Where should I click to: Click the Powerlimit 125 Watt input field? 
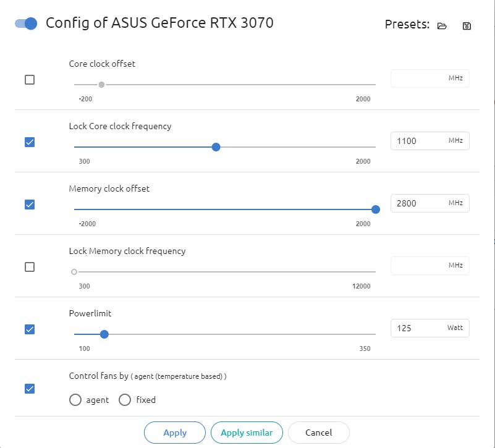click(430, 328)
